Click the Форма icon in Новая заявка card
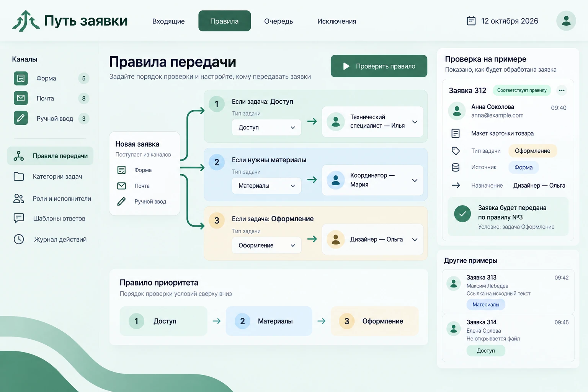588x392 pixels. coord(121,170)
